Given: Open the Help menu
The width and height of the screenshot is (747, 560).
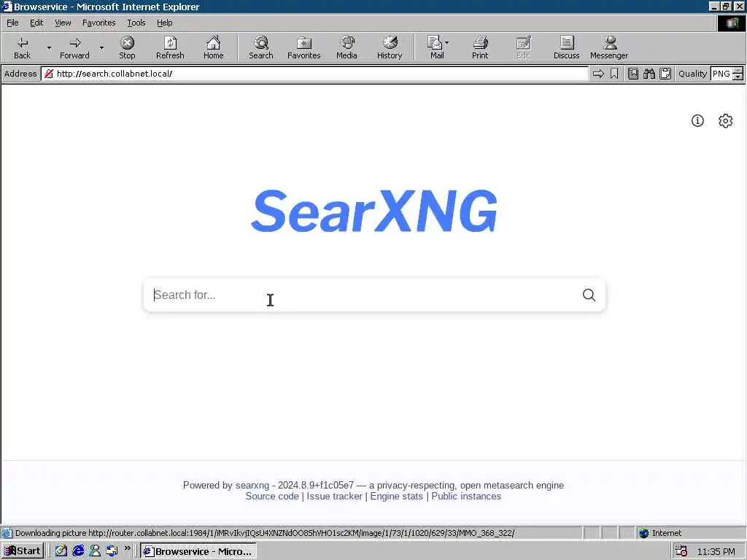Looking at the screenshot, I should [x=164, y=23].
